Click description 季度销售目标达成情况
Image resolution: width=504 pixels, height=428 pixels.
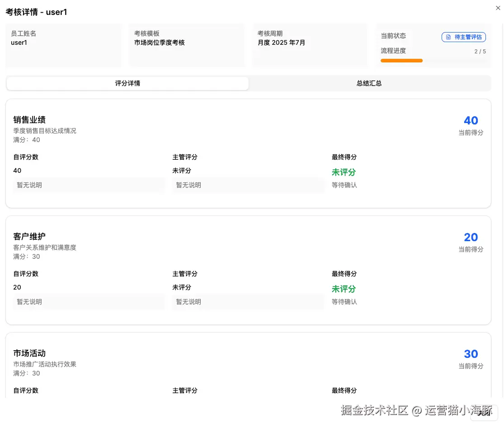tap(45, 131)
